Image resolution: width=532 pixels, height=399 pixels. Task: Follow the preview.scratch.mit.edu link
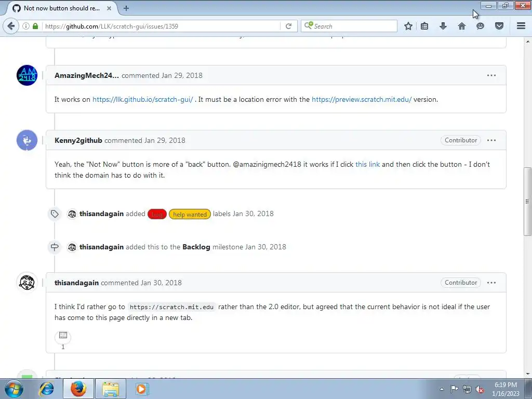point(362,99)
